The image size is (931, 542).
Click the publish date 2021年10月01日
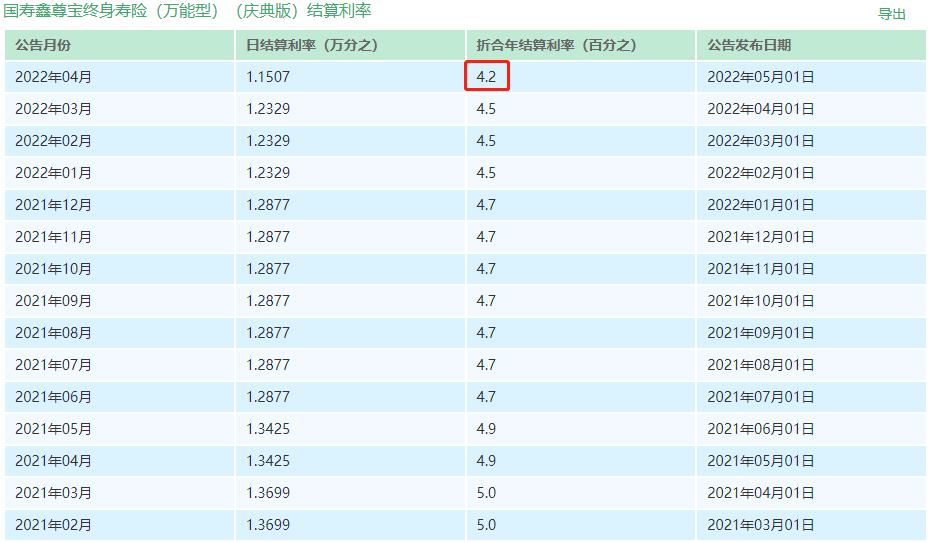coord(761,301)
